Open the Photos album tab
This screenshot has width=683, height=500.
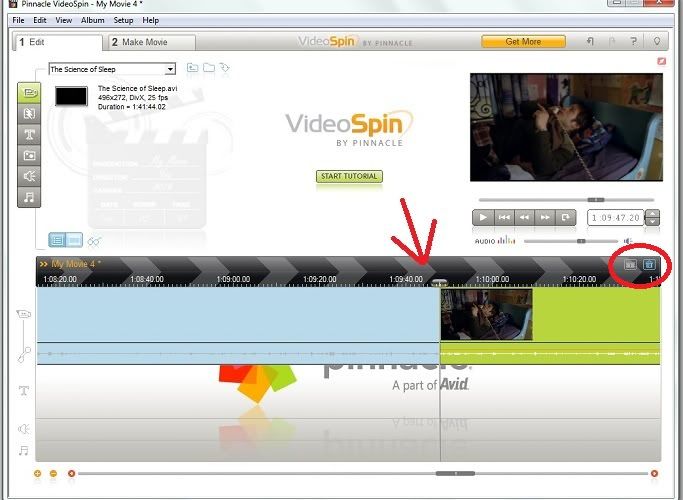point(29,155)
